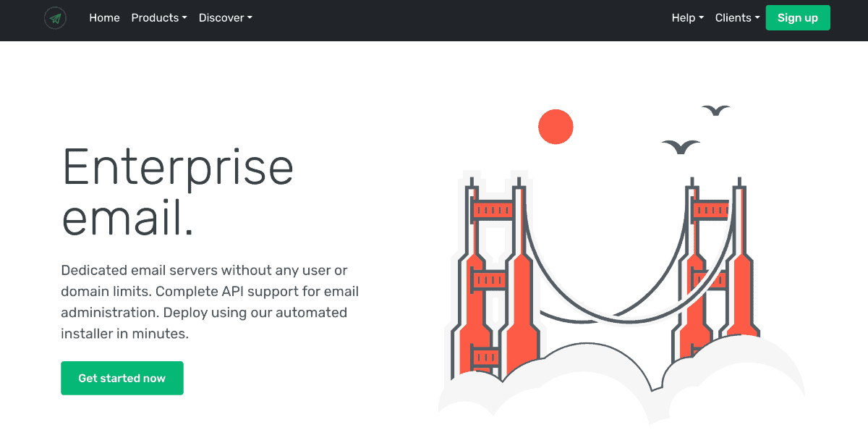Expand the Clients menu
The image size is (868, 430).
[x=737, y=18]
